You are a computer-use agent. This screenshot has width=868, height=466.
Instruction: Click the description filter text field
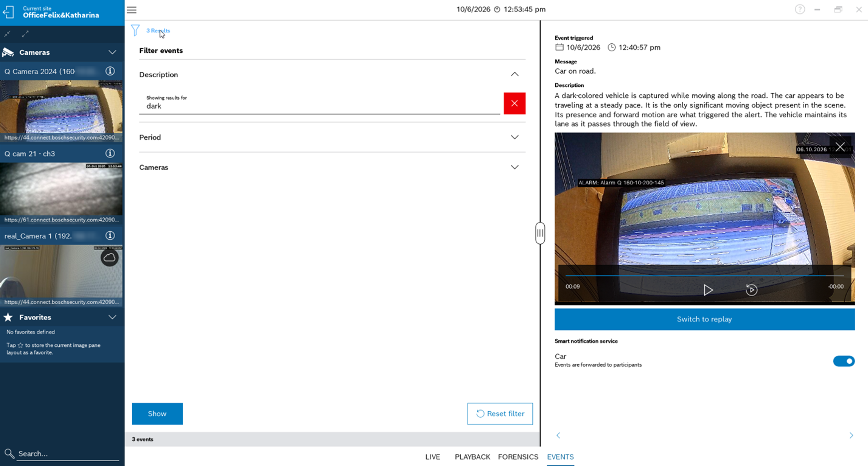(319, 104)
